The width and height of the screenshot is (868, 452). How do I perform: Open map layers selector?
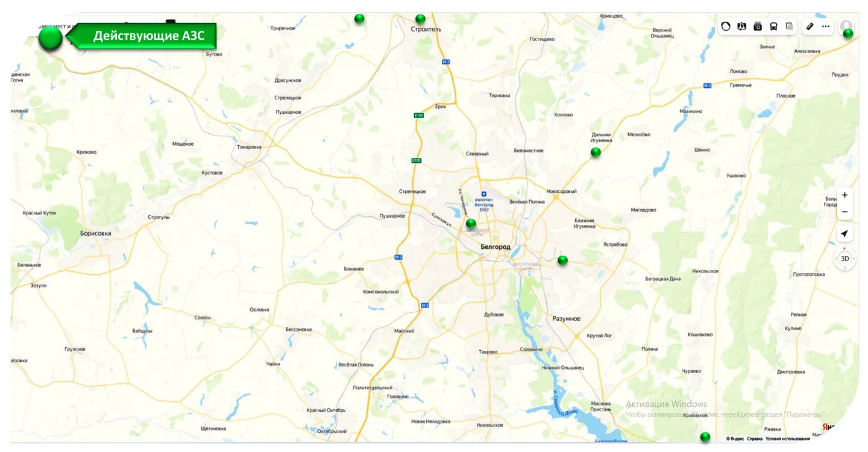pos(789,27)
